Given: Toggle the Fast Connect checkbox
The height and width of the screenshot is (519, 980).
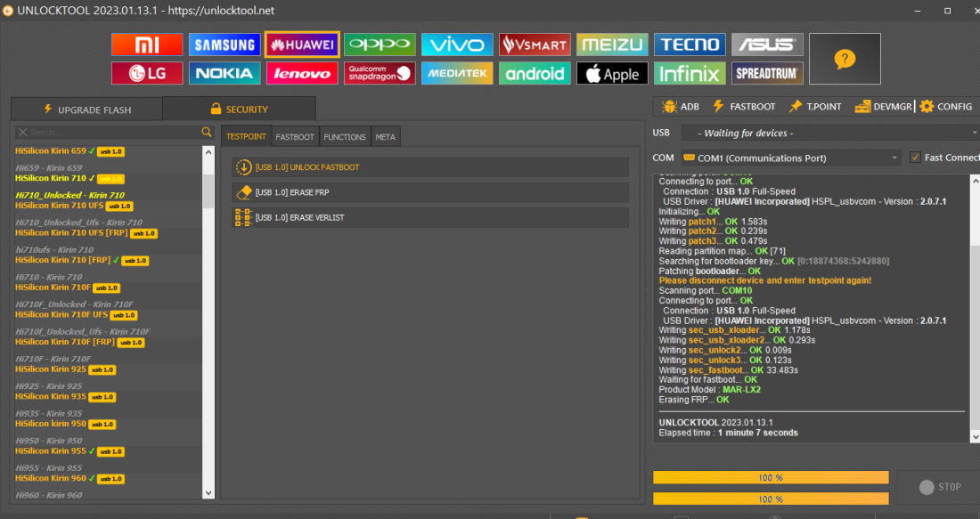Looking at the screenshot, I should (915, 158).
